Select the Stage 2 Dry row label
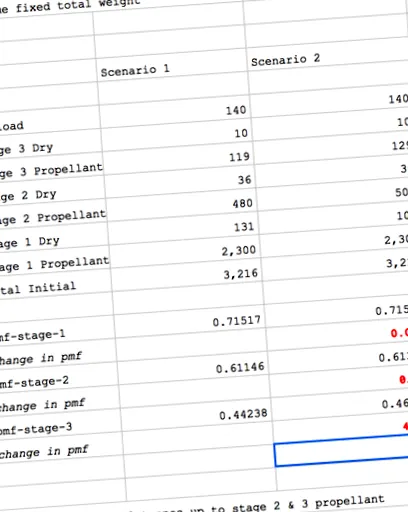 click(28, 195)
